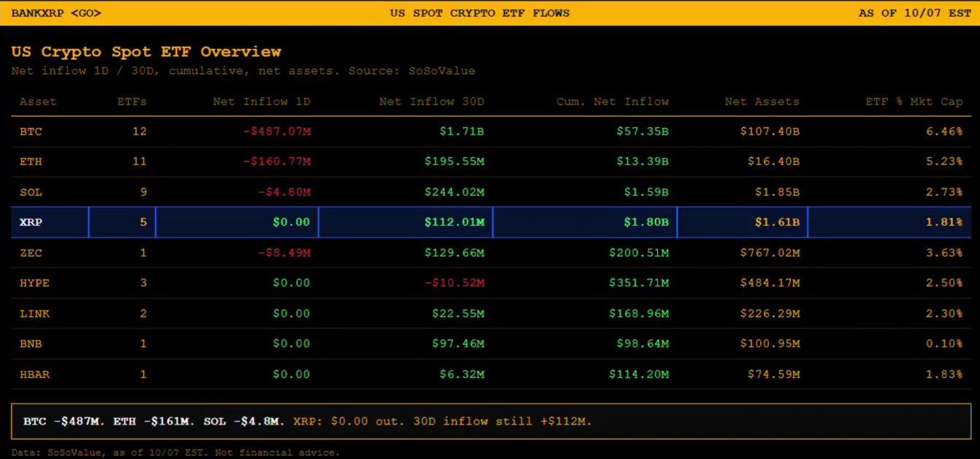
Task: Click SOL 30D inflow value $244.02M
Action: [454, 192]
